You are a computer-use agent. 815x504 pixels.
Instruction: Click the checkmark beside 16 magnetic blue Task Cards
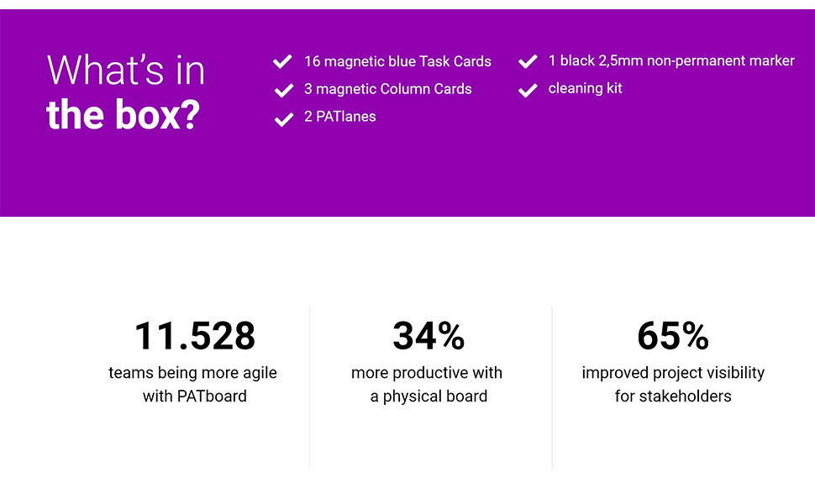[x=283, y=62]
